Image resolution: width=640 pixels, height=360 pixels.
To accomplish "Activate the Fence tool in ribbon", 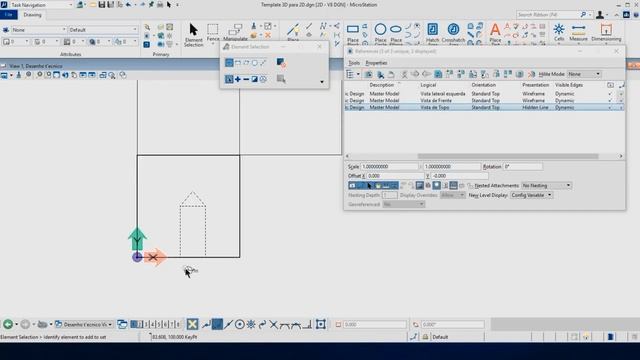I will [213, 32].
